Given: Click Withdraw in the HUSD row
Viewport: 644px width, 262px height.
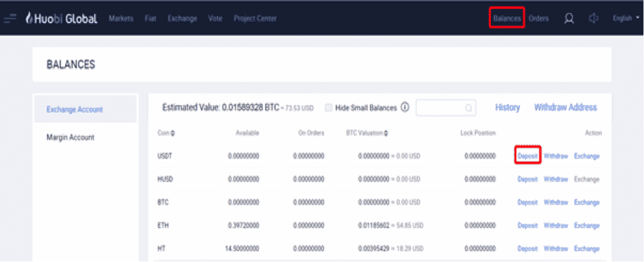Looking at the screenshot, I should 556,179.
